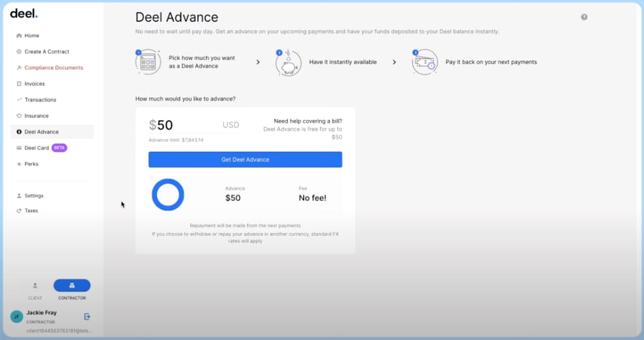Image resolution: width=644 pixels, height=340 pixels.
Task: Click the log out icon beside Jackie Fray
Action: 87,317
